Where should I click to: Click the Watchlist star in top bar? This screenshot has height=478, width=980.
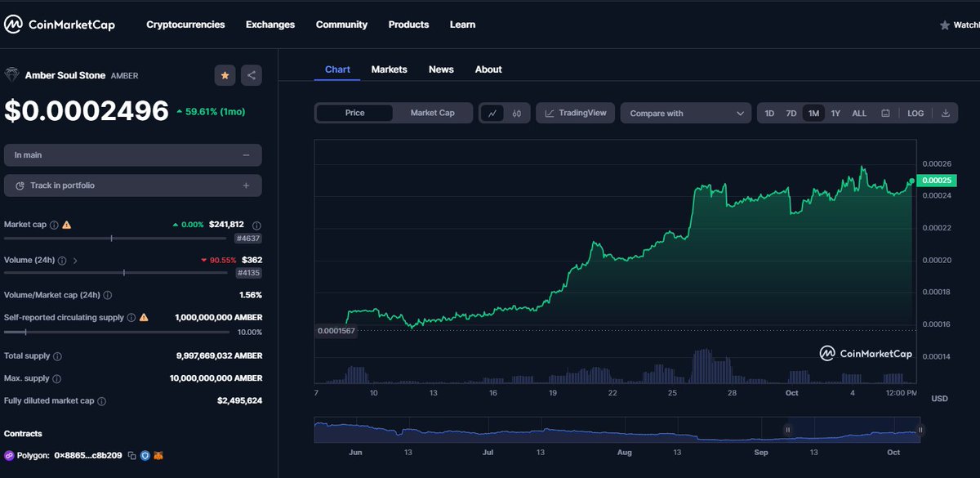(x=947, y=25)
